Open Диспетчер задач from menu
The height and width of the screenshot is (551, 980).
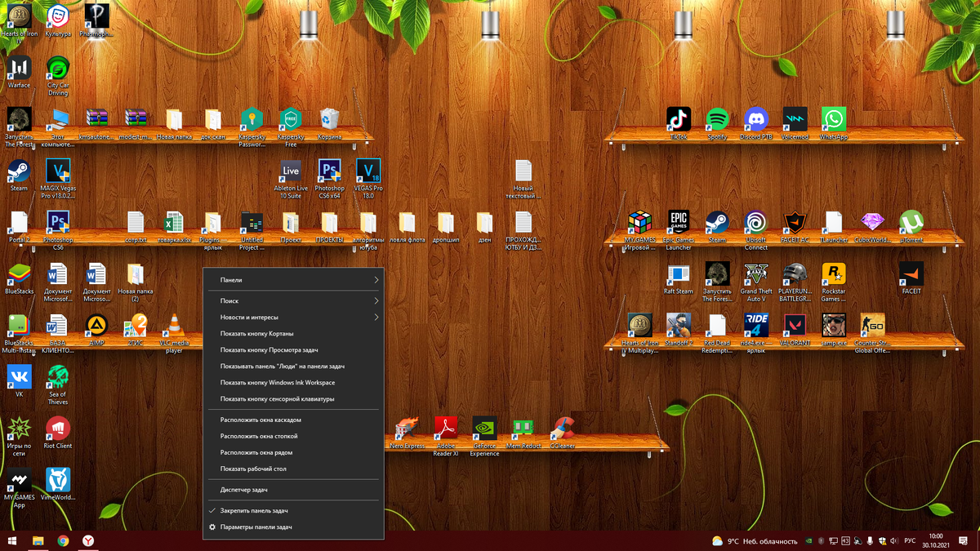[293, 490]
